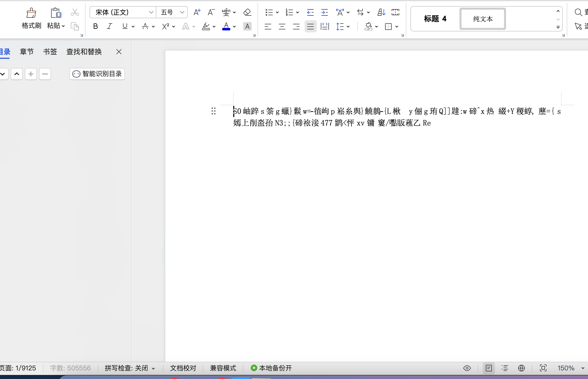Click 本地备份开 status indicator
This screenshot has height=379, width=588.
[271, 368]
